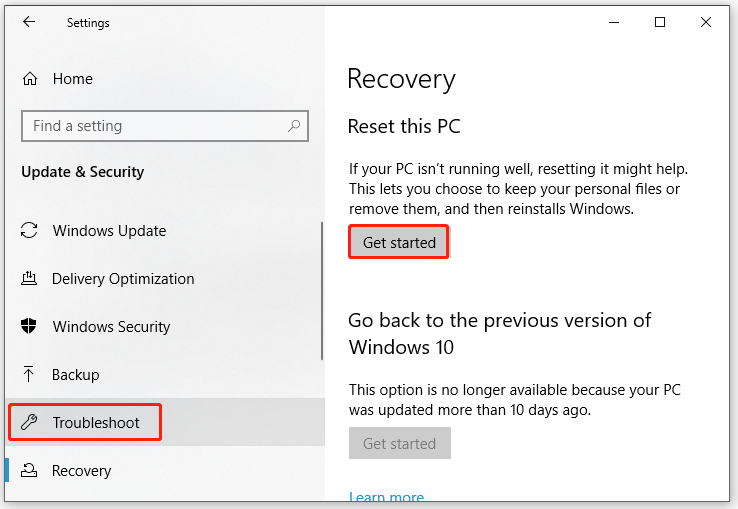
Task: Click the Find a setting search box
Action: [165, 126]
